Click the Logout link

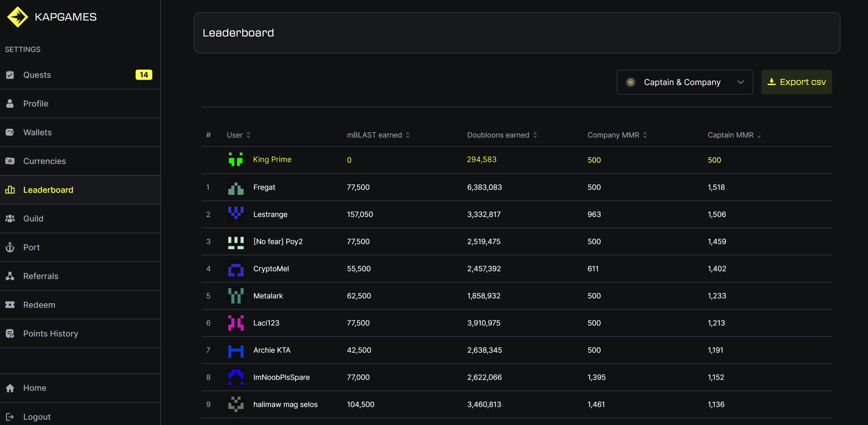[x=80, y=417]
